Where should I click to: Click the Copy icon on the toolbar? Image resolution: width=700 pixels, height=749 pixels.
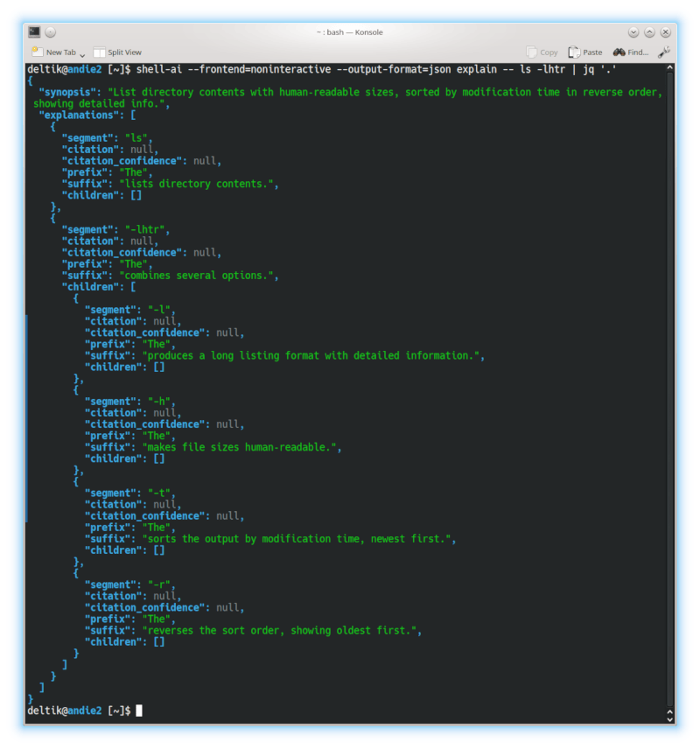pyautogui.click(x=532, y=52)
